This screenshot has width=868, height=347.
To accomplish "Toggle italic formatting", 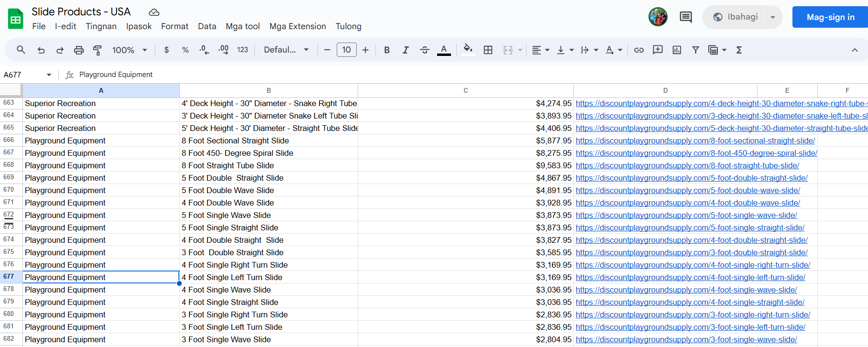I will point(406,50).
